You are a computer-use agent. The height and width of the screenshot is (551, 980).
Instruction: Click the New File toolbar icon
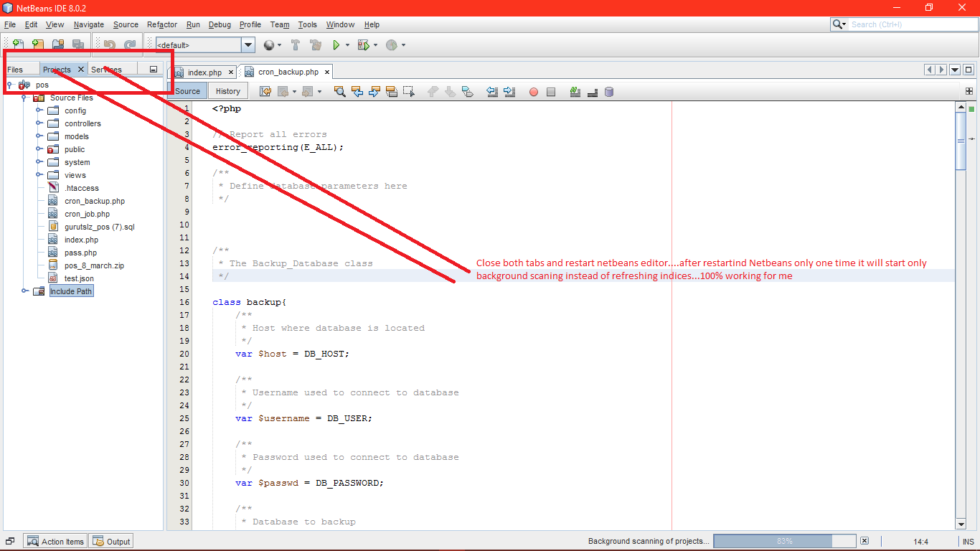(x=18, y=44)
